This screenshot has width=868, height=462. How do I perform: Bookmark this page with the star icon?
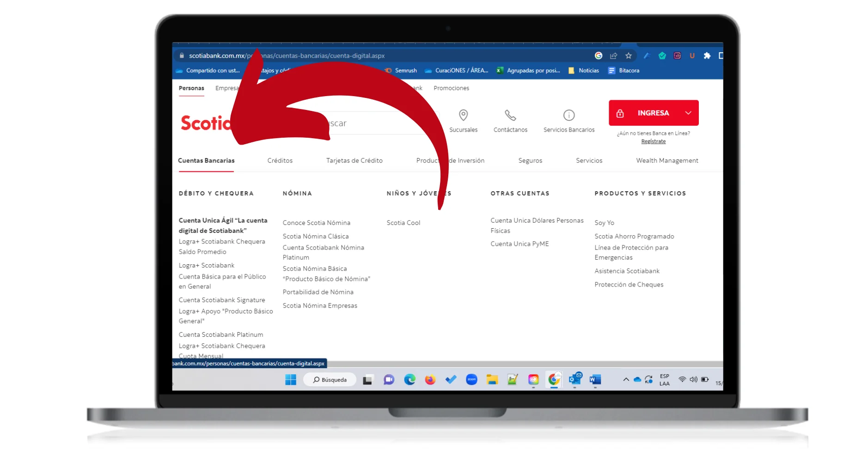628,56
